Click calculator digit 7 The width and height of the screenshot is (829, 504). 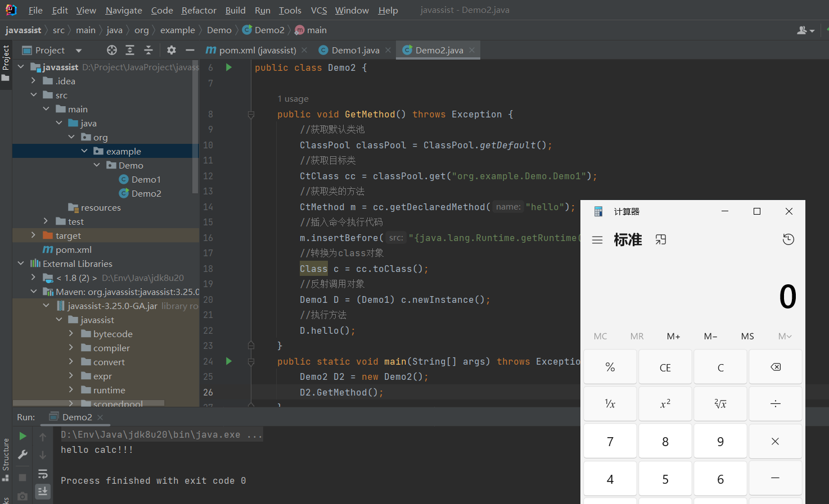pos(610,442)
